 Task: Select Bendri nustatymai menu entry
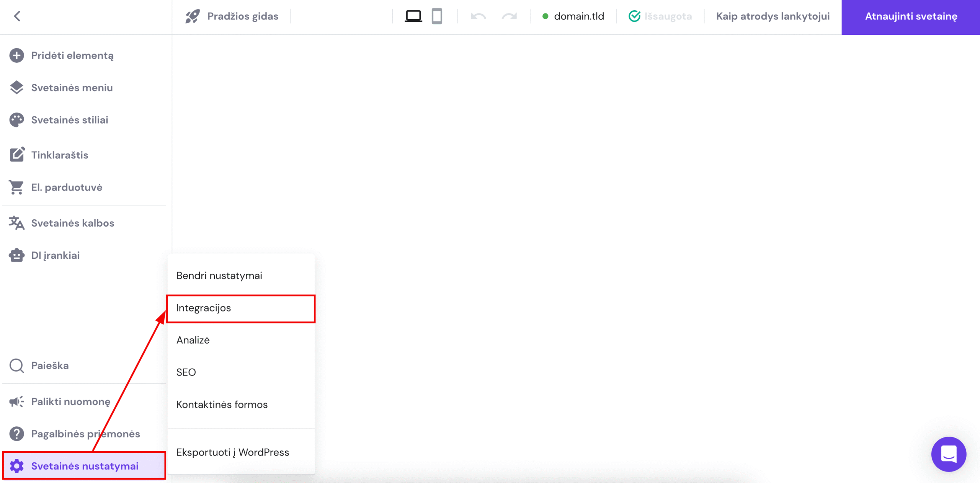click(x=219, y=275)
